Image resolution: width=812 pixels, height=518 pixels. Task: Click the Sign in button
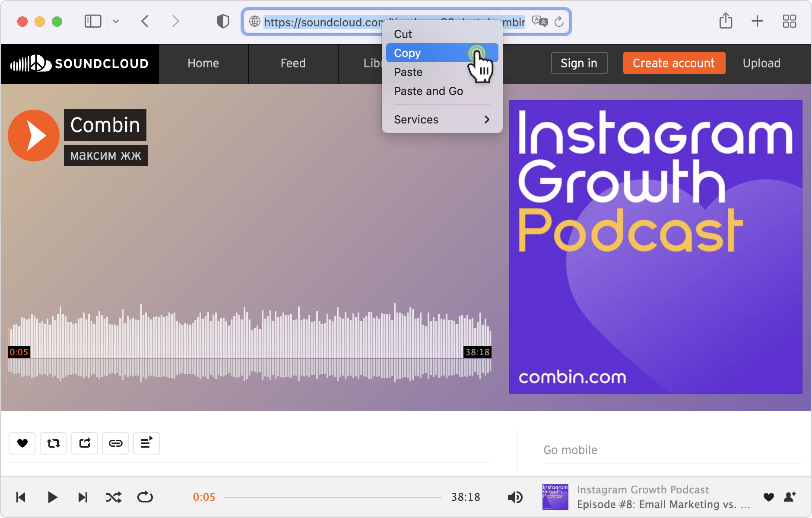pos(579,63)
